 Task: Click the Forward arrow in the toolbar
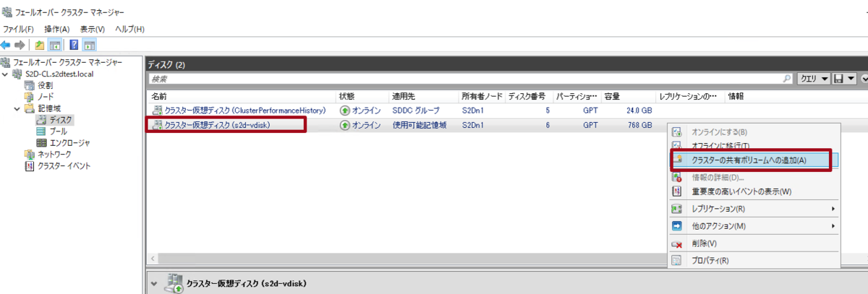click(20, 45)
